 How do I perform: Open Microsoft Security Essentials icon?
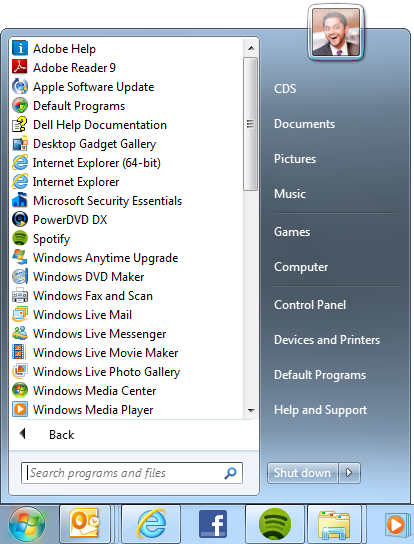coord(20,201)
